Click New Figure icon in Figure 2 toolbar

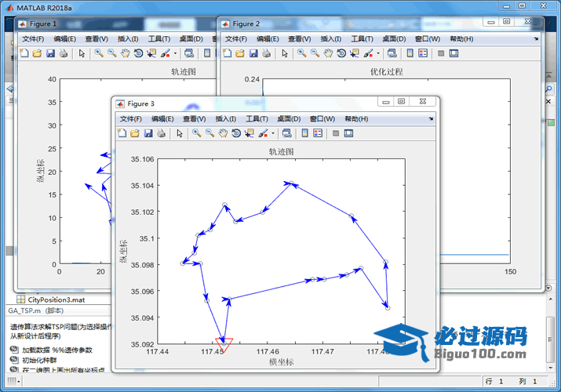click(x=228, y=53)
